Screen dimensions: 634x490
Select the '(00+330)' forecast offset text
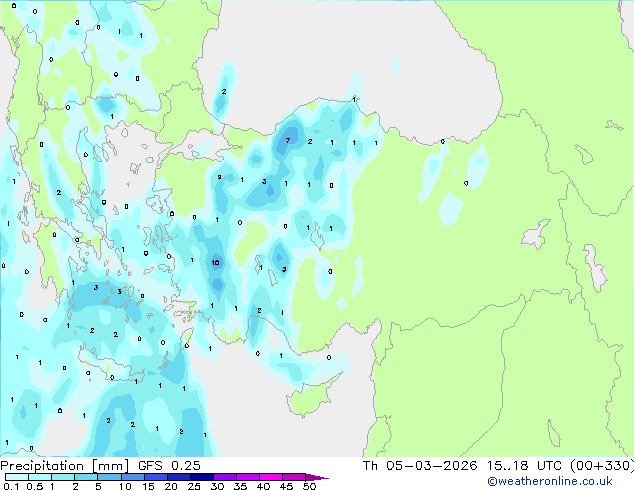602,466
